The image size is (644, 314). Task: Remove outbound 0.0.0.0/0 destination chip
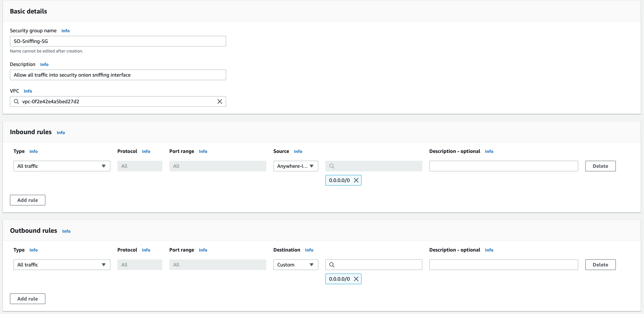click(x=356, y=279)
